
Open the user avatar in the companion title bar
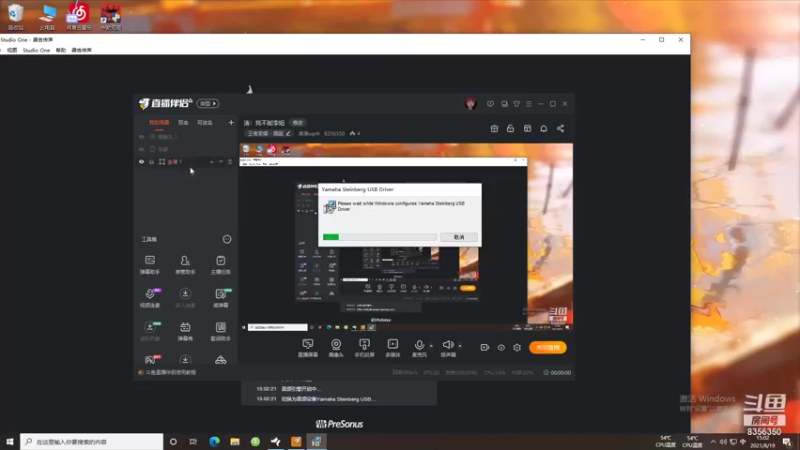pyautogui.click(x=470, y=104)
